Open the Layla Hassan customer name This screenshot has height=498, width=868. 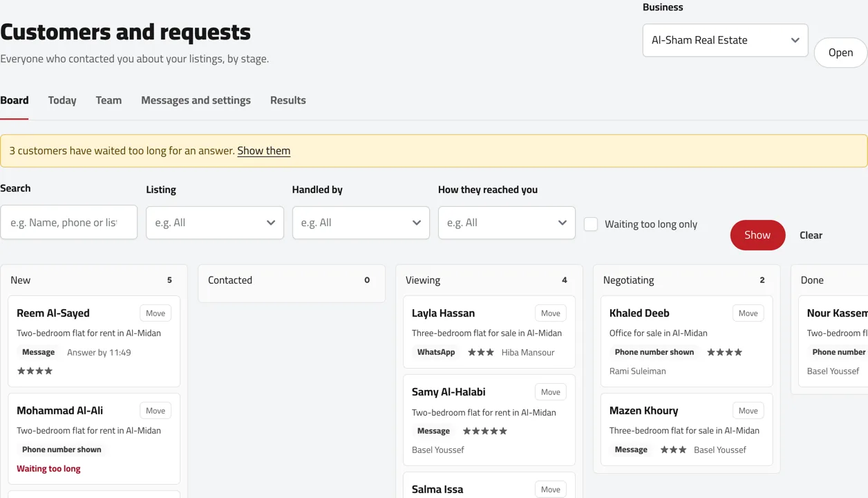[x=443, y=313]
